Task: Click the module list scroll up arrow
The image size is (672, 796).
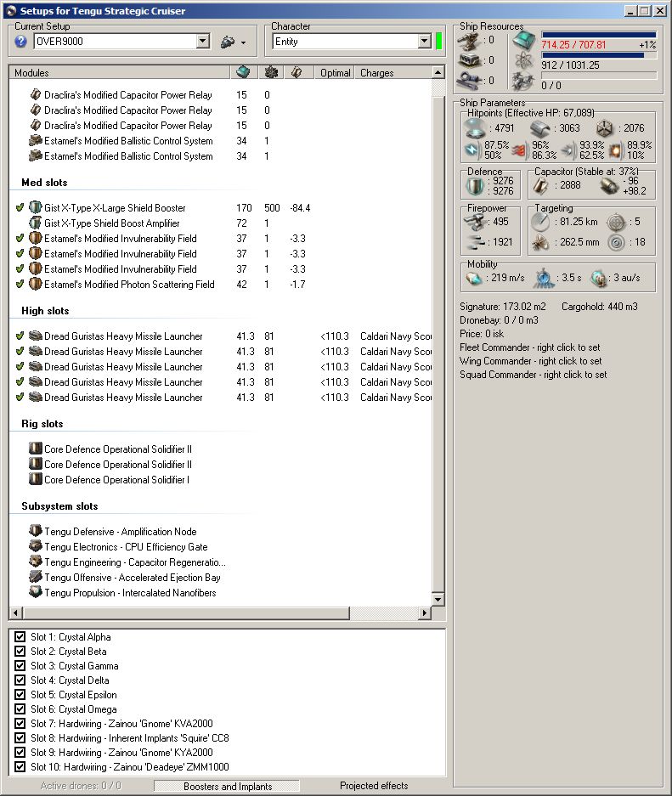Action: pyautogui.click(x=438, y=72)
